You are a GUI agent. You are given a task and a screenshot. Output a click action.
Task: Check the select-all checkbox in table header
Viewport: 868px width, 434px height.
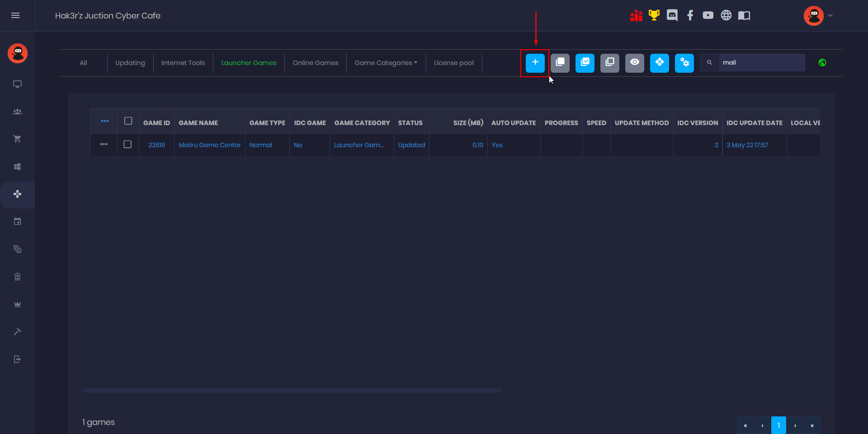click(128, 121)
